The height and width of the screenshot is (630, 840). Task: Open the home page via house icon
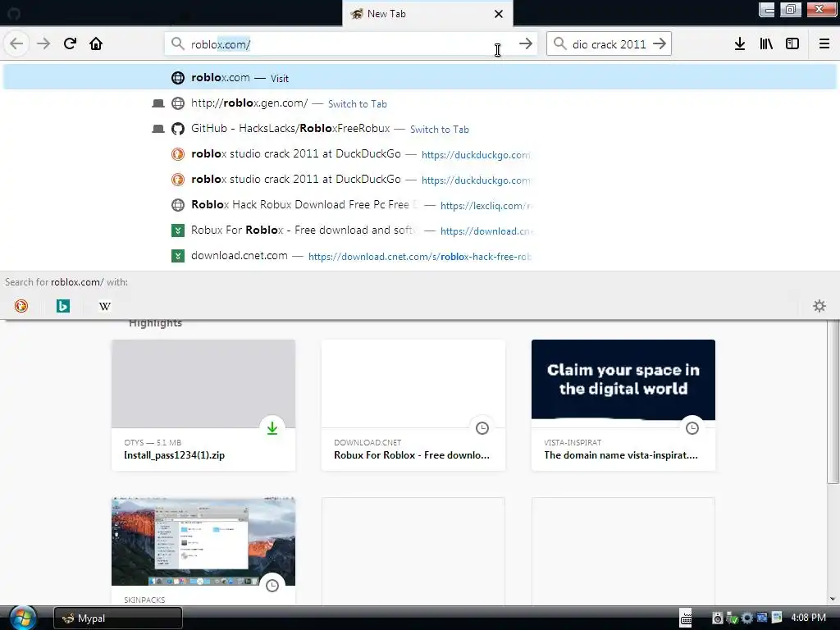click(96, 44)
